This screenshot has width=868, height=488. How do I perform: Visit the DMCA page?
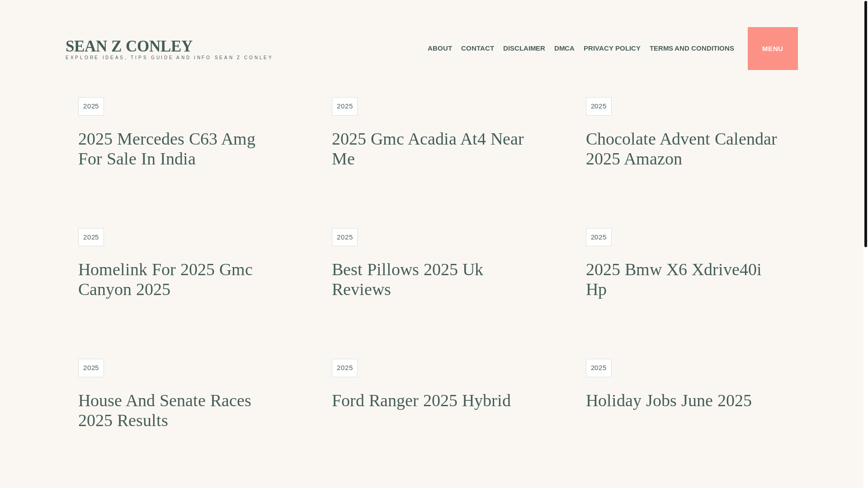[564, 48]
